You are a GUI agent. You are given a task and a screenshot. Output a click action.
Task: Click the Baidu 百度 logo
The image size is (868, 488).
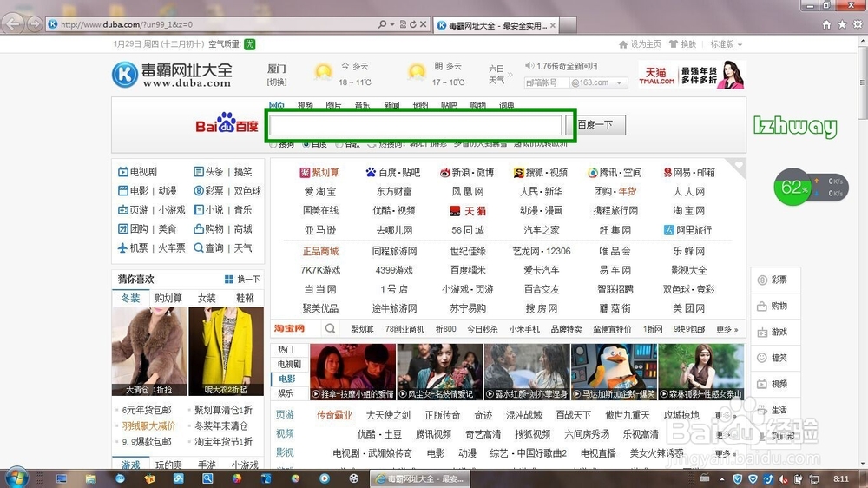[227, 123]
